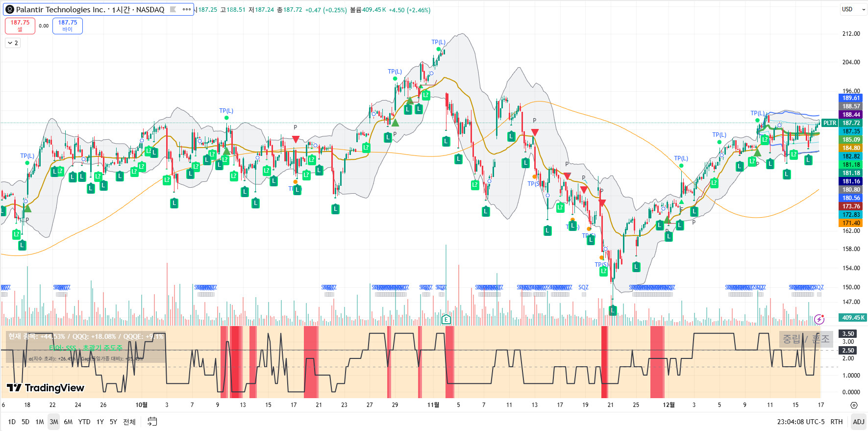Click the 187.72 current price label

[x=851, y=123]
